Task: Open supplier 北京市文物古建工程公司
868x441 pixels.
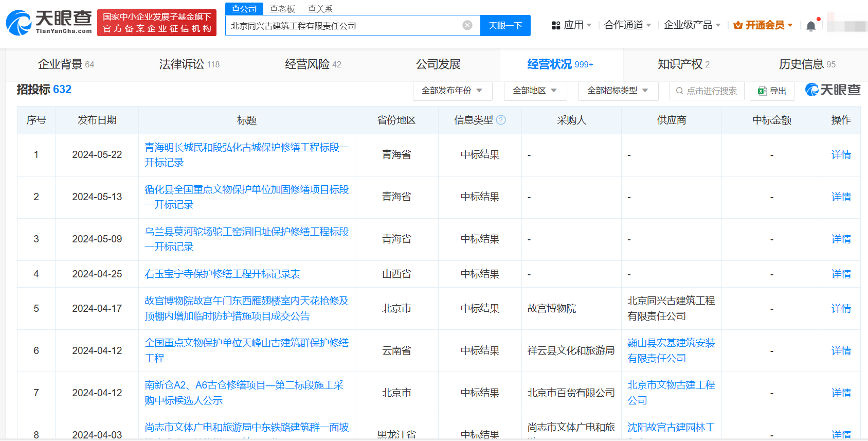Action: (671, 393)
